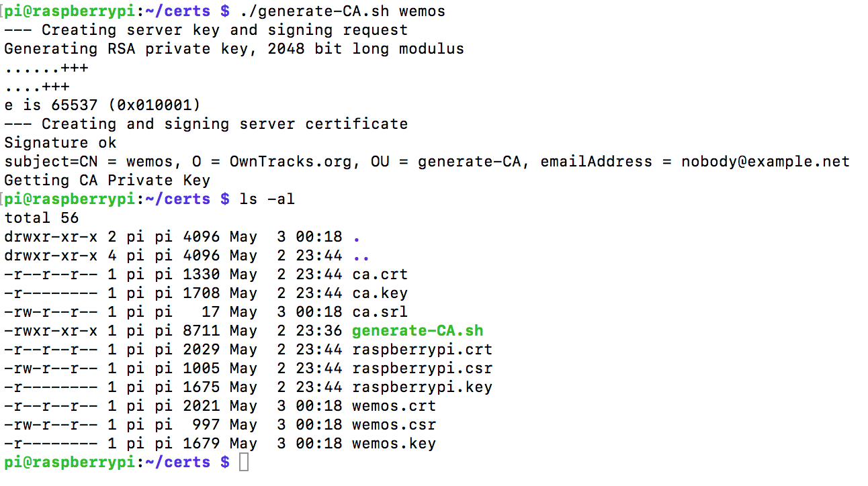Click the file size 8711
This screenshot has width=868, height=486.
click(201, 331)
